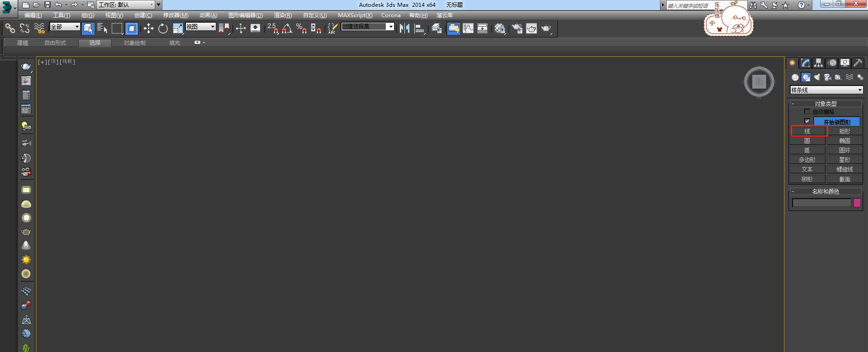Open the reference coordinate 视图 dropdown

tap(200, 27)
